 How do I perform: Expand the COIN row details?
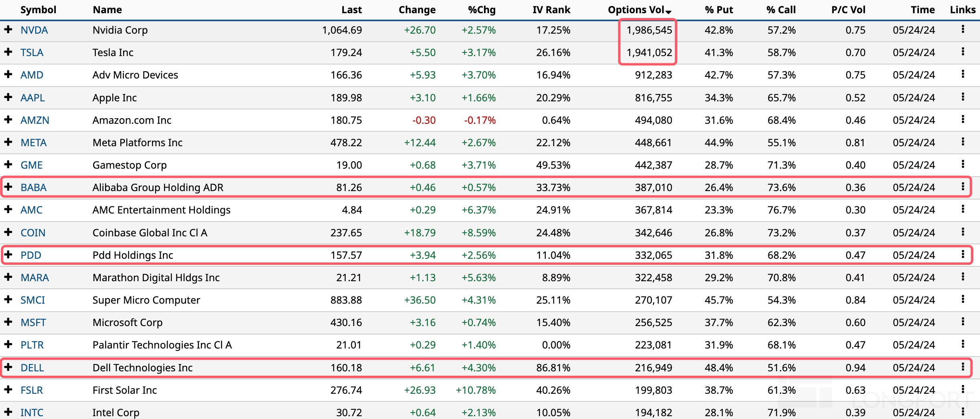coord(8,232)
